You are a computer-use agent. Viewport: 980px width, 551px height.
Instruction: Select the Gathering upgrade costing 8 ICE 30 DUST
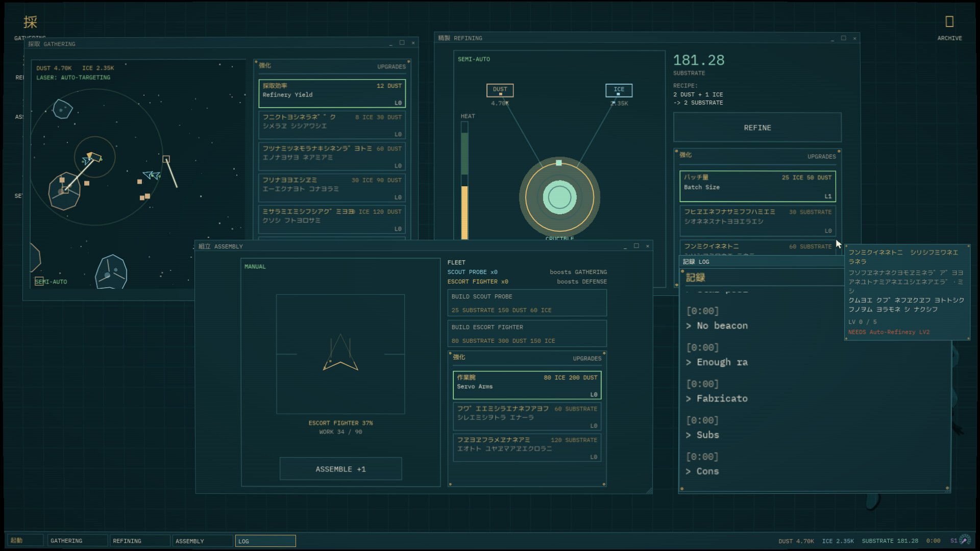coord(332,126)
